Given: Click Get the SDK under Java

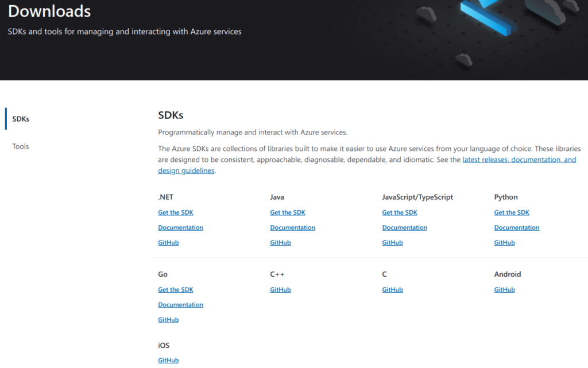Looking at the screenshot, I should click(x=288, y=212).
